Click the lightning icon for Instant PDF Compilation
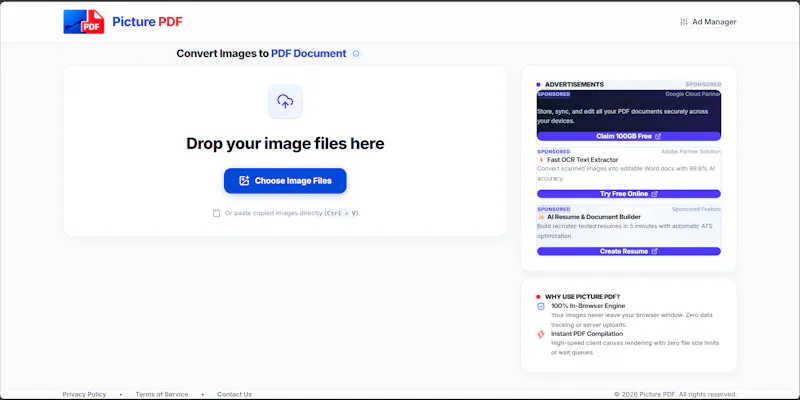 pyautogui.click(x=541, y=334)
